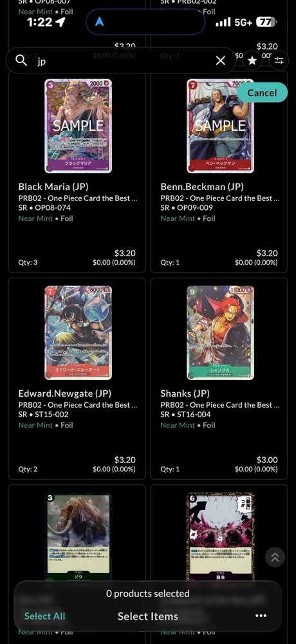Open Shanks (JP) title text
The image size is (296, 644).
[185, 393]
